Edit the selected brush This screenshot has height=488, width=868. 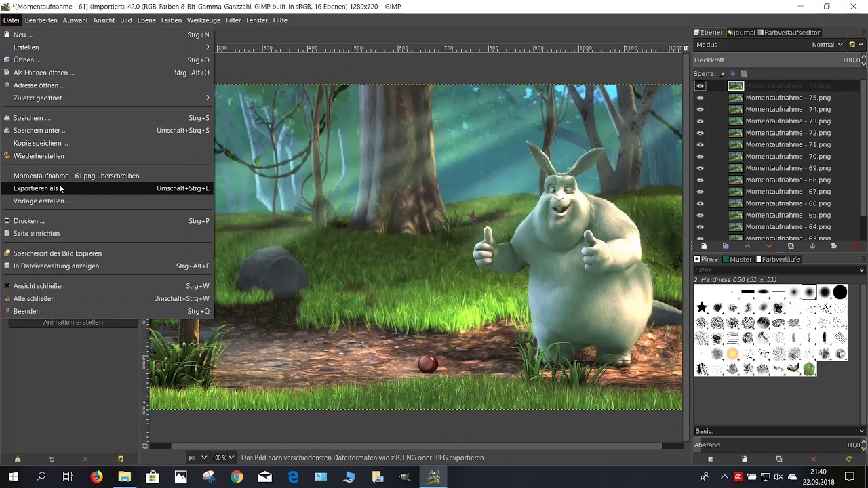tap(710, 459)
